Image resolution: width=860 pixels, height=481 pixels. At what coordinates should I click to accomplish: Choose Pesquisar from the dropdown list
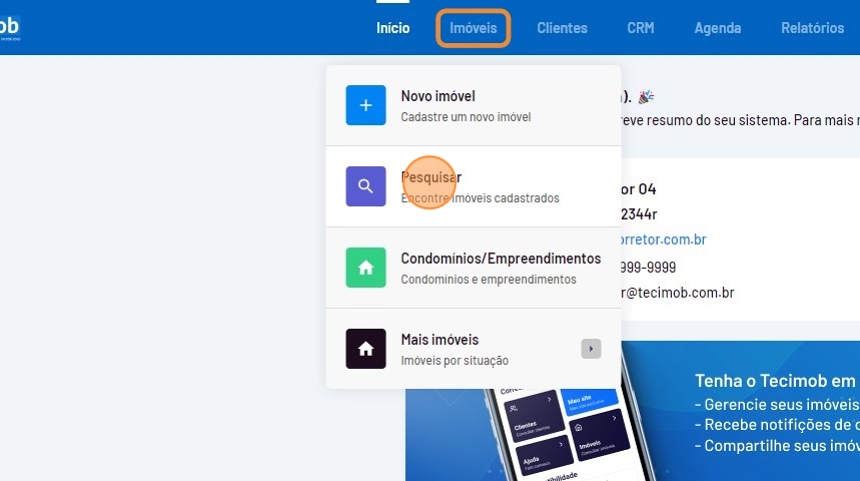click(431, 177)
